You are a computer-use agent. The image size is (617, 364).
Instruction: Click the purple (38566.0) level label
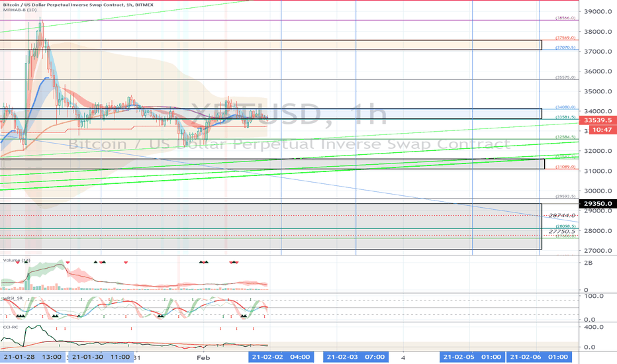click(565, 18)
